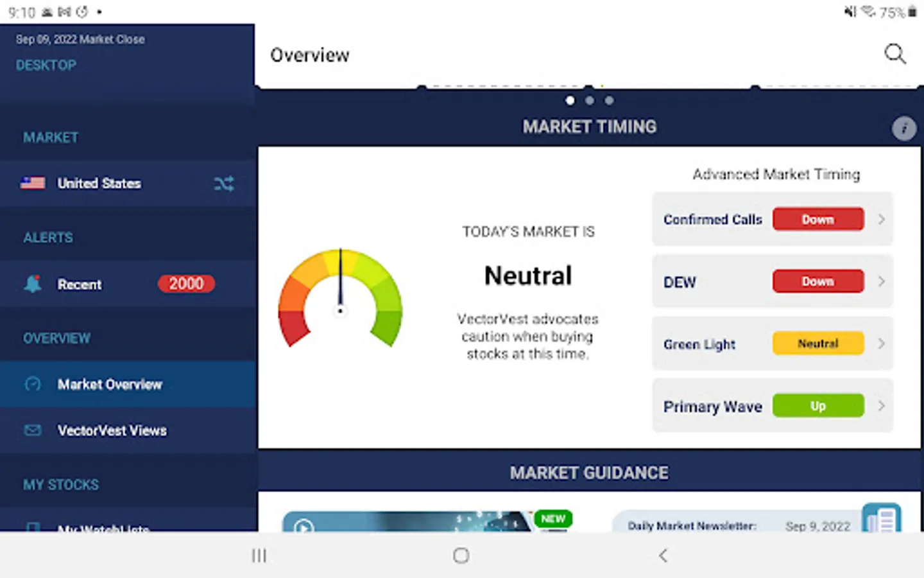Tap the mute status icon
This screenshot has width=924, height=578.
[x=851, y=12]
